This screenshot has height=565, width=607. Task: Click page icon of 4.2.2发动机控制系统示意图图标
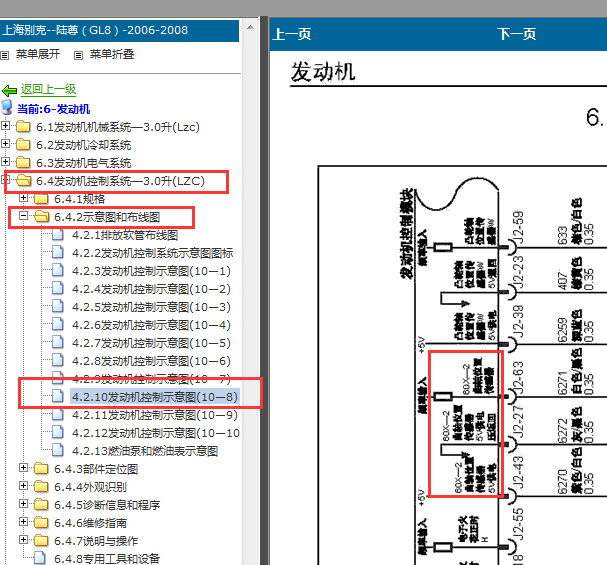point(58,253)
